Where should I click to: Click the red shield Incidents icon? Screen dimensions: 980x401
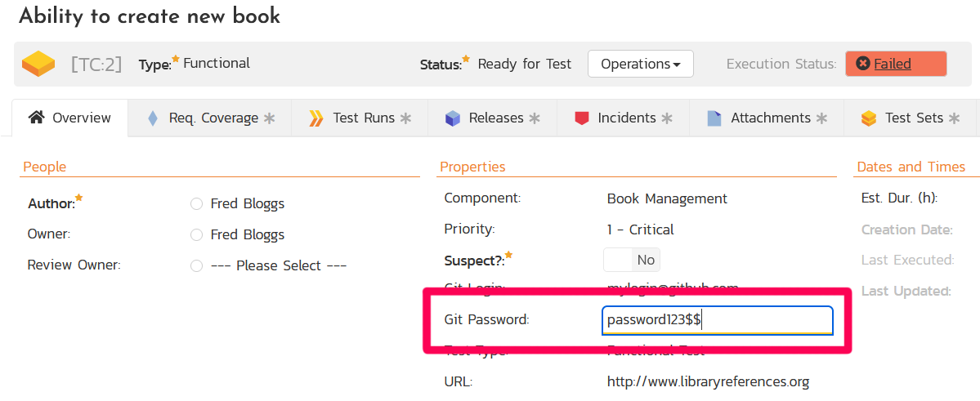[582, 118]
